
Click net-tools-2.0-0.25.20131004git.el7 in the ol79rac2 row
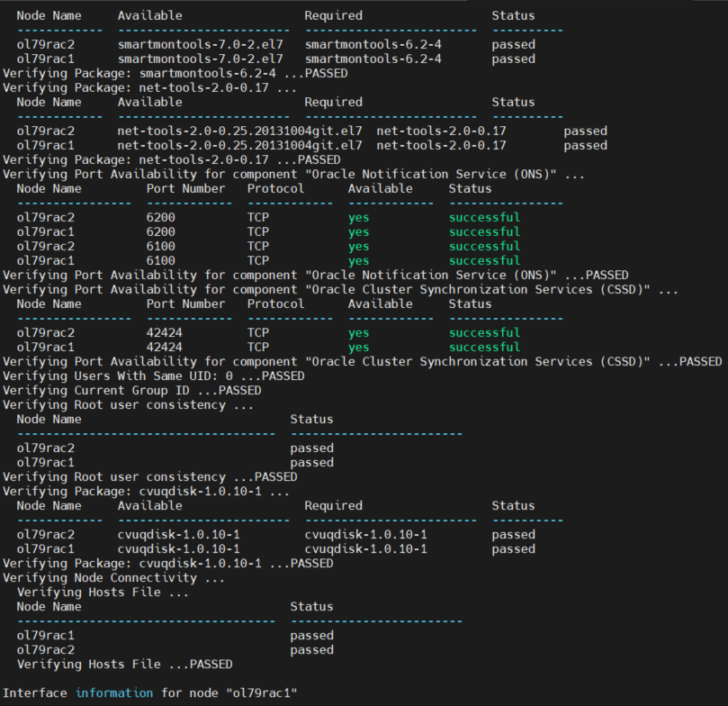tap(239, 131)
